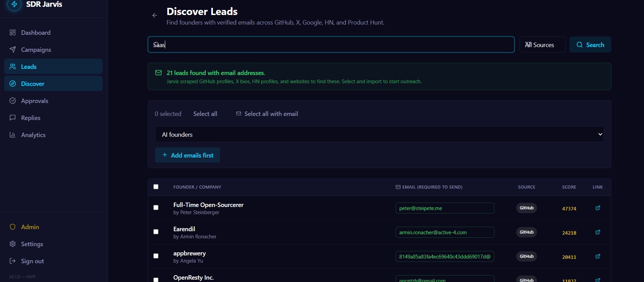Image resolution: width=644 pixels, height=282 pixels.
Task: Click the Campaigns paper plane icon
Action: click(13, 49)
